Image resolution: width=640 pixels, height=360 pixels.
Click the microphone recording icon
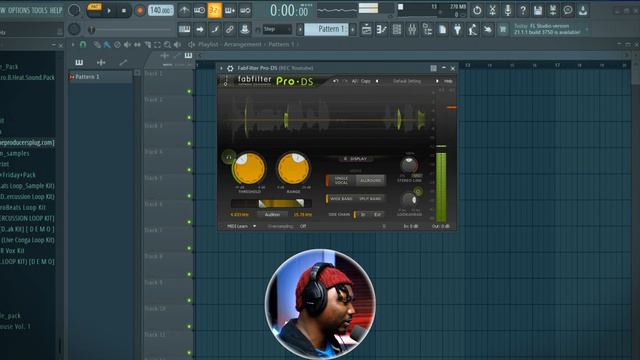508,10
